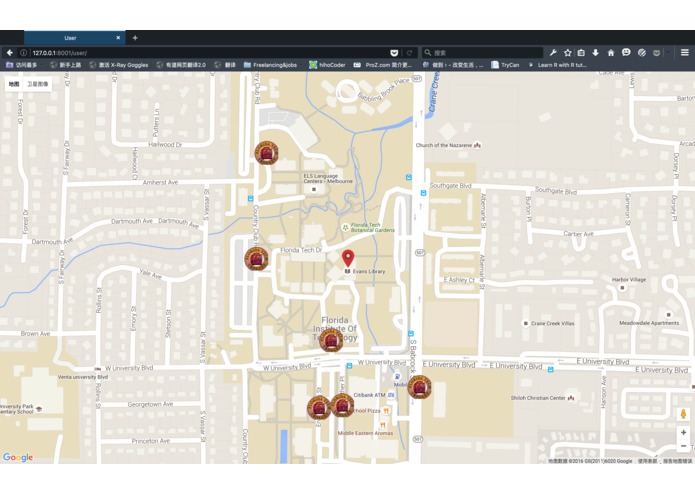This screenshot has height=494, width=695.
Task: Click marker over Florida Institute Of Technology label
Action: (331, 340)
